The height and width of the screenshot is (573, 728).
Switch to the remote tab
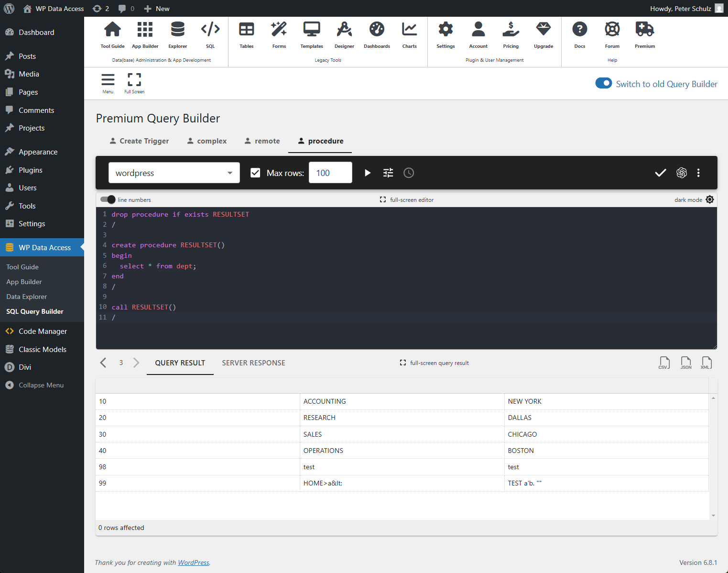coord(262,141)
